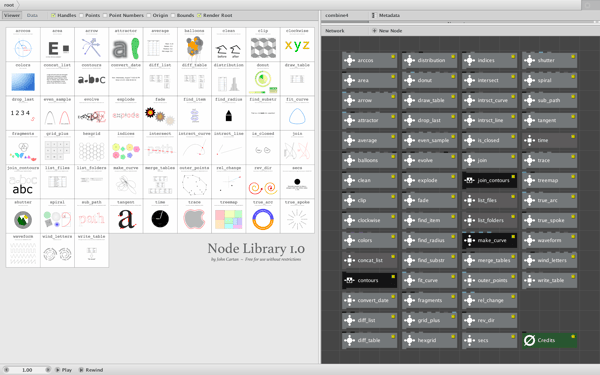Switch to the Data tab
Image resolution: width=600 pixels, height=375 pixels.
[32, 15]
